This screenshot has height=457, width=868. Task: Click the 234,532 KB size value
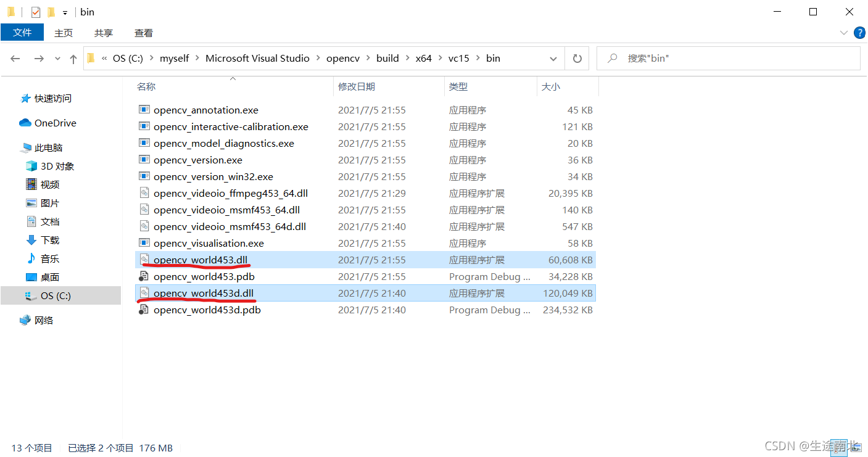point(568,310)
